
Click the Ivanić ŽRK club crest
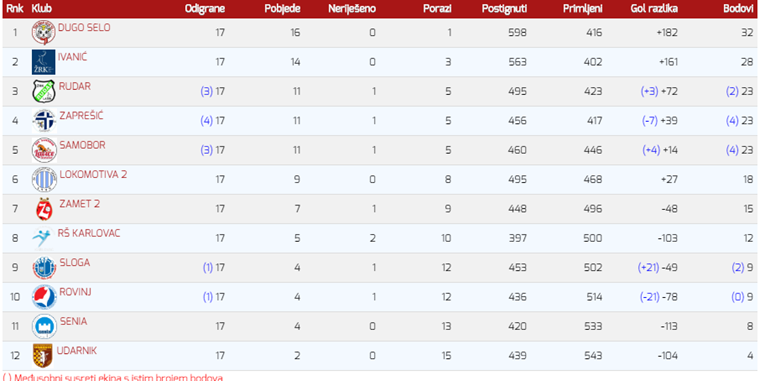click(44, 62)
